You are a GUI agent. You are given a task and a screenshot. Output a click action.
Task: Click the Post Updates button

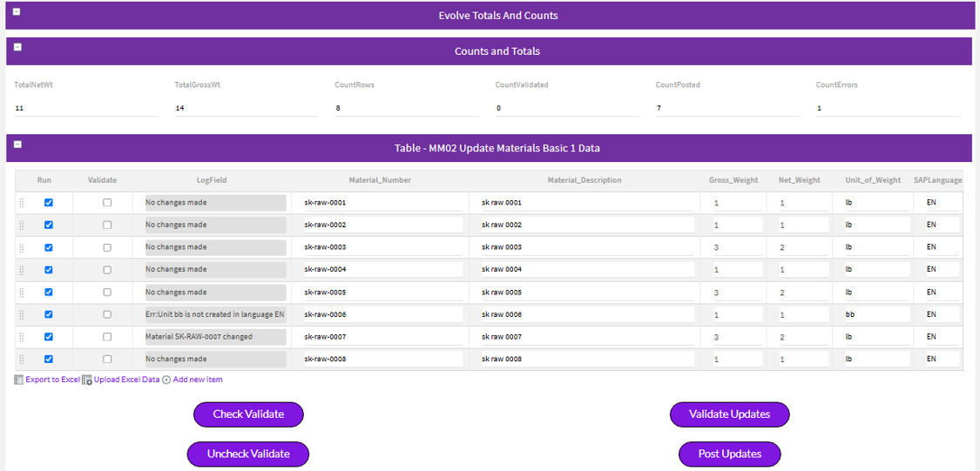point(729,454)
